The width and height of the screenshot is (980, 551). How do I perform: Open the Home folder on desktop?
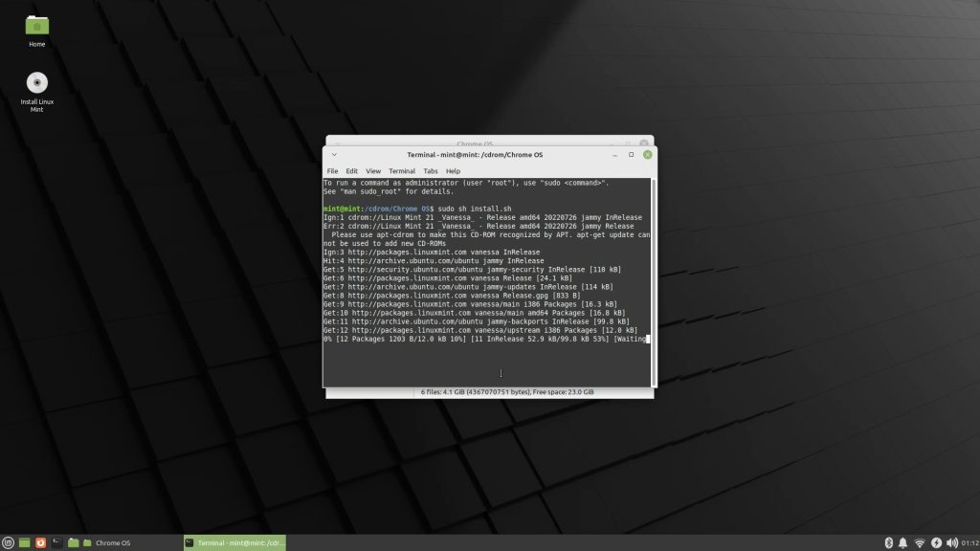(x=37, y=27)
